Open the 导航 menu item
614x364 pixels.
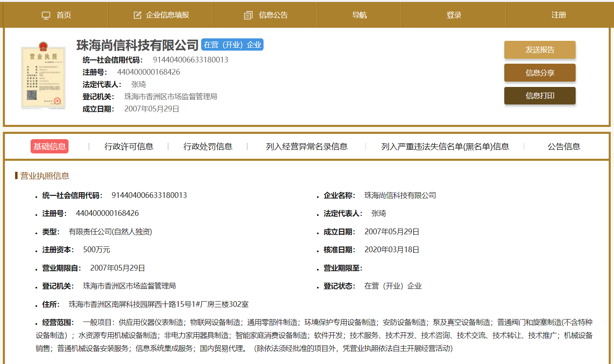(x=359, y=15)
